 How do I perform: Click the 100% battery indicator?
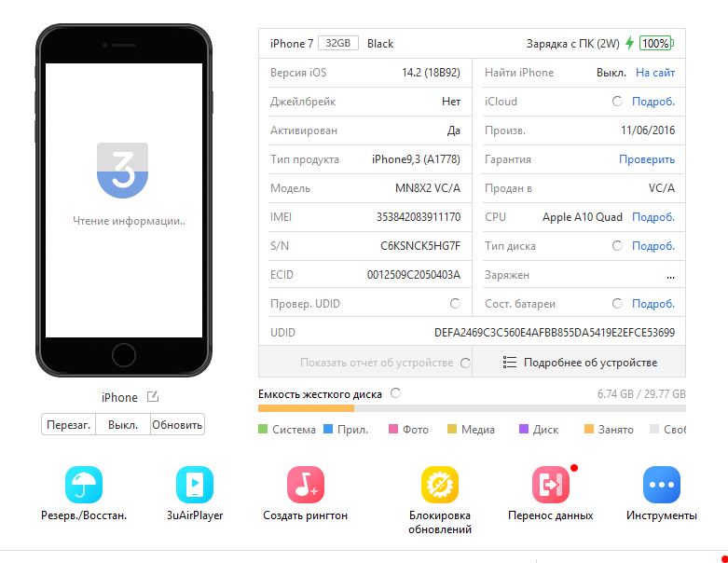[656, 43]
